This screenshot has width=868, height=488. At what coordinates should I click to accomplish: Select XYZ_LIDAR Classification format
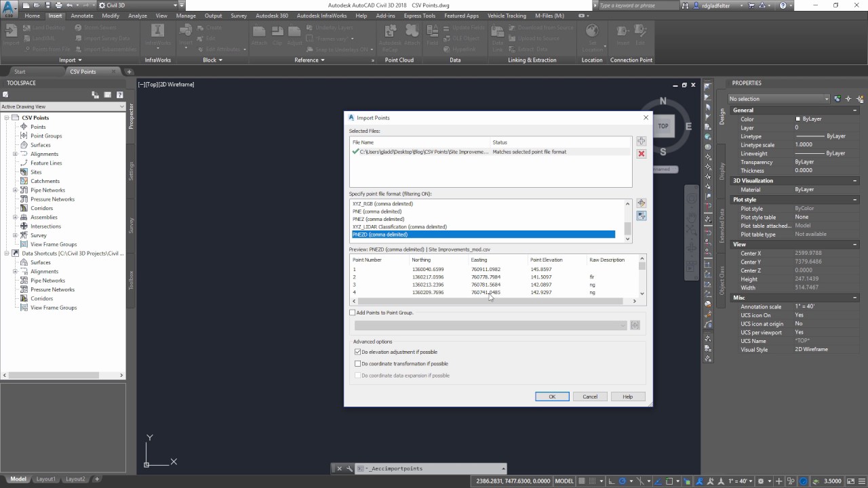[x=399, y=227]
